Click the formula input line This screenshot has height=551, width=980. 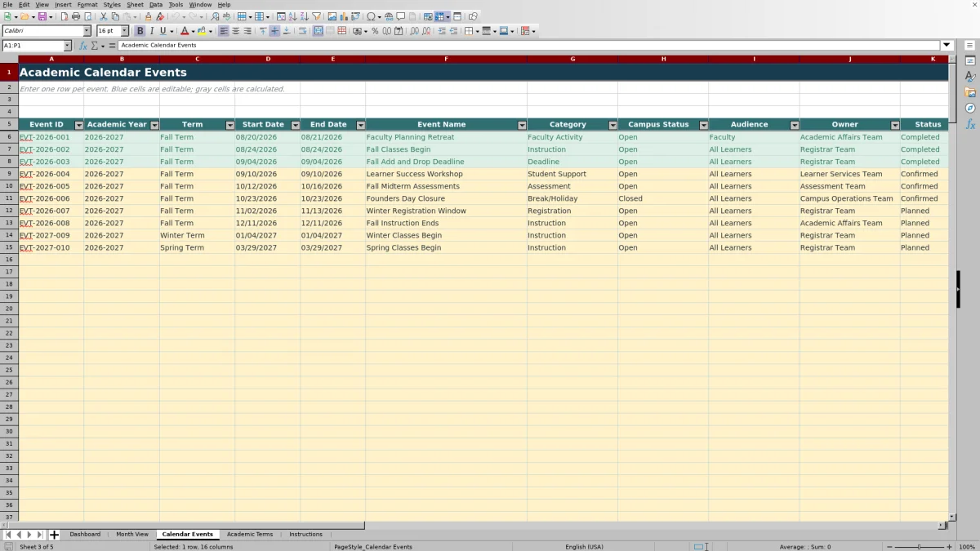pyautogui.click(x=529, y=46)
